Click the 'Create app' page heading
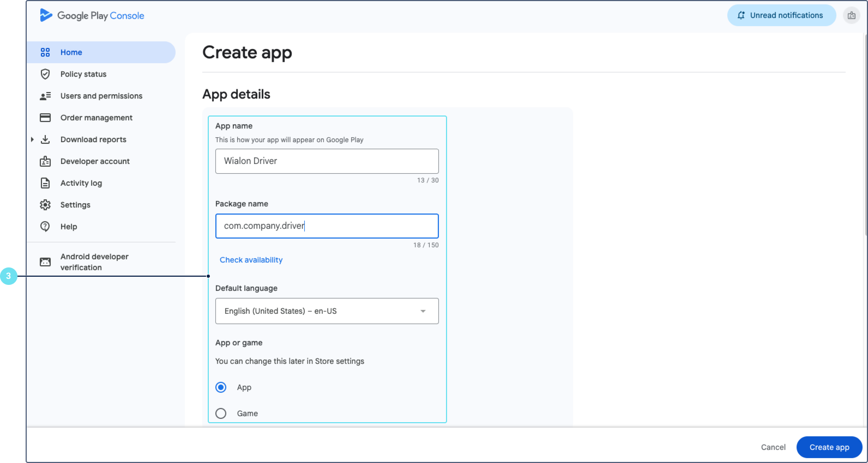Viewport: 868px width, 463px height. pos(247,52)
